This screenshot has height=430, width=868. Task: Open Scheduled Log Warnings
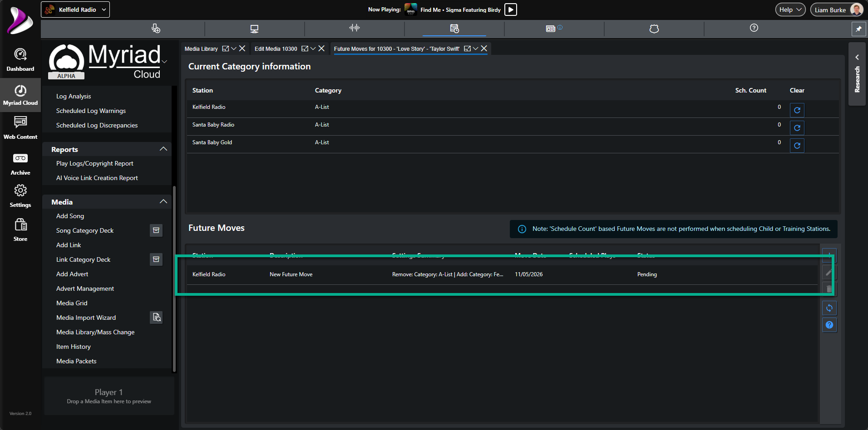[x=91, y=111]
